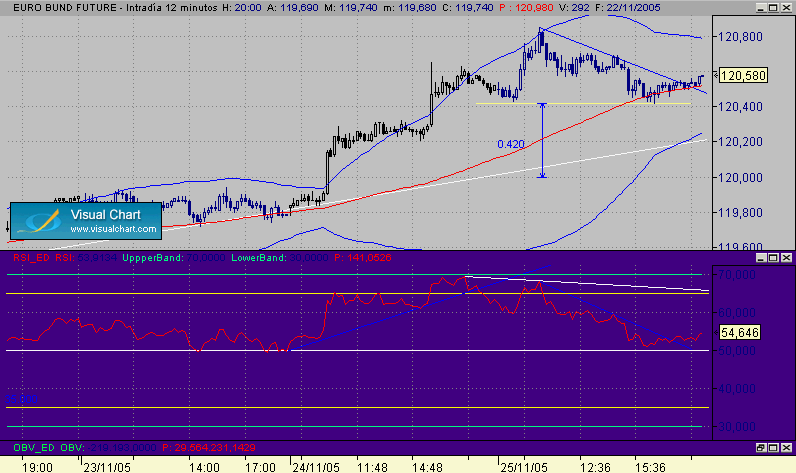Close the Euro Bund Future chart window
Screen dimensions: 796x473
click(x=786, y=8)
